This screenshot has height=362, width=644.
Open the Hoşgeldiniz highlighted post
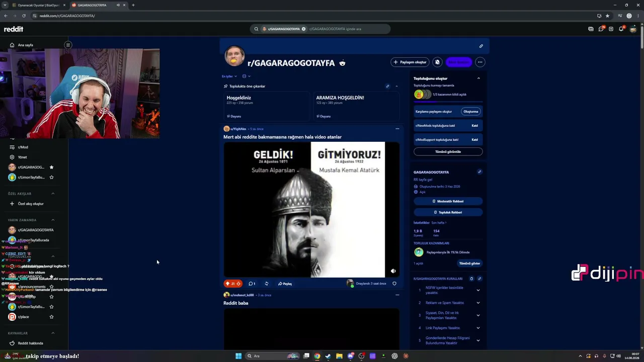click(267, 106)
